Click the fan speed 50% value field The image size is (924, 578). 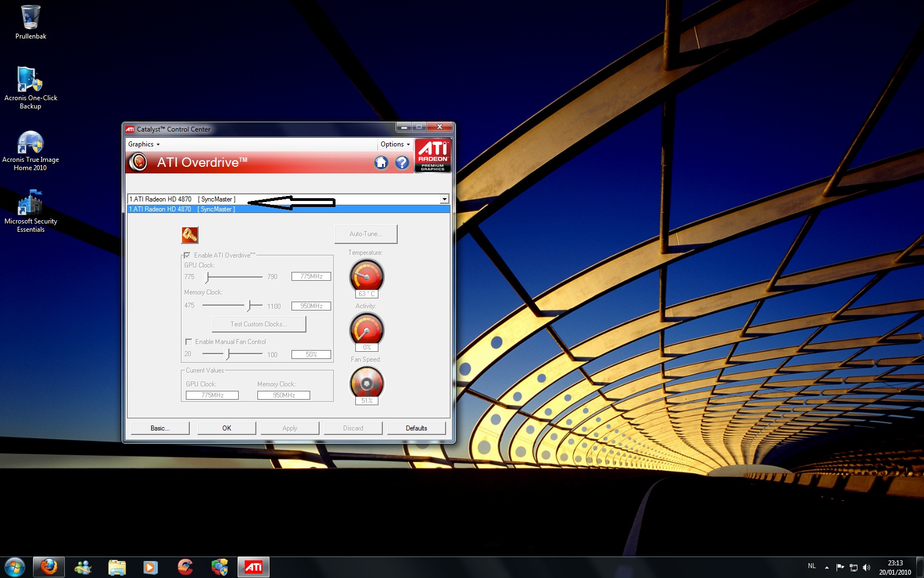pyautogui.click(x=311, y=355)
